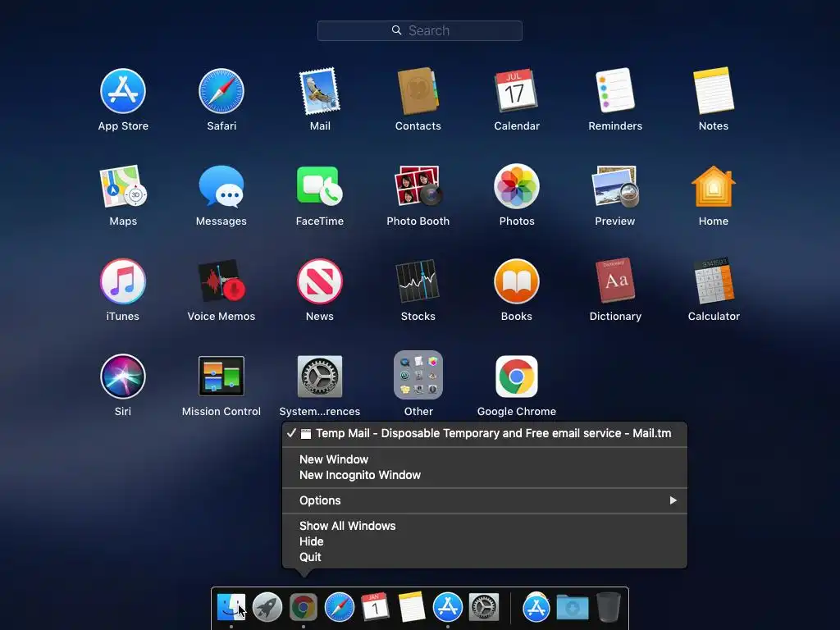
Task: Click the Launchpad Search field
Action: [419, 30]
